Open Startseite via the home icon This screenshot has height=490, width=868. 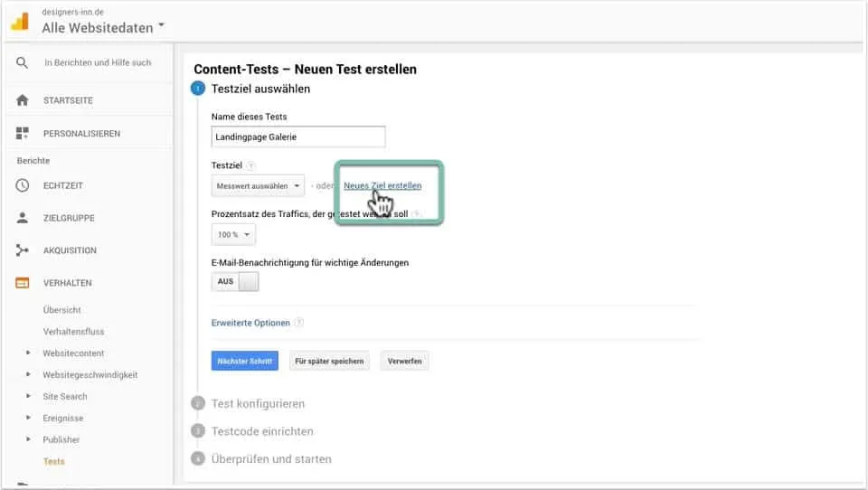tap(23, 100)
